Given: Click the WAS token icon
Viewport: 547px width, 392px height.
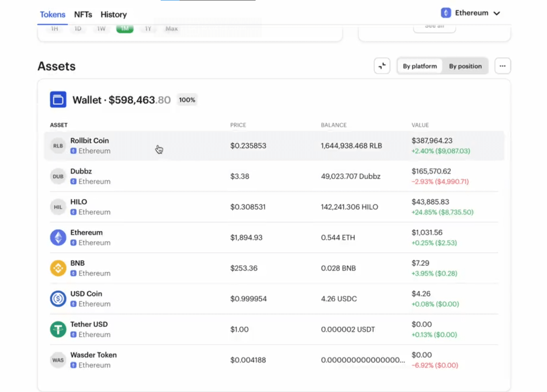Looking at the screenshot, I should click(58, 360).
